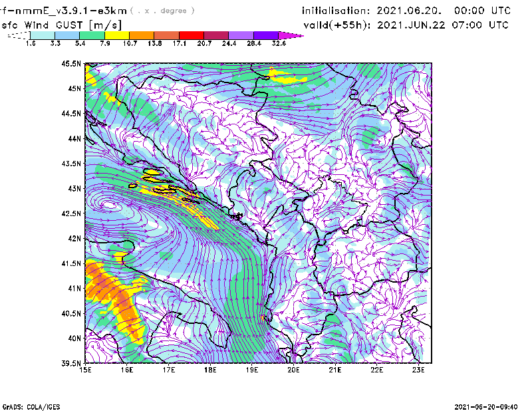Click the 45.5N latitude label

pos(71,63)
